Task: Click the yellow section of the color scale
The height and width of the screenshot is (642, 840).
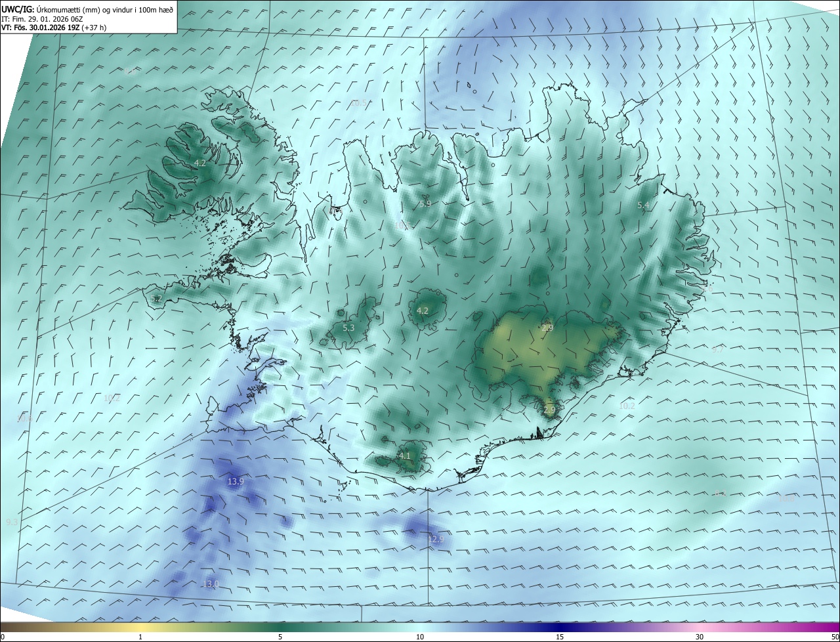Action: tap(140, 628)
